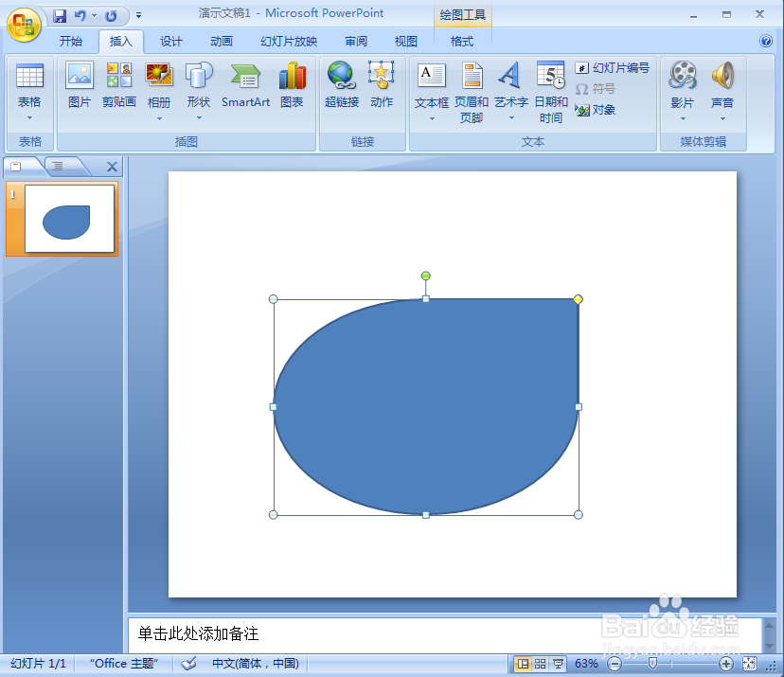
Task: Insert a hyperlink
Action: (x=342, y=85)
